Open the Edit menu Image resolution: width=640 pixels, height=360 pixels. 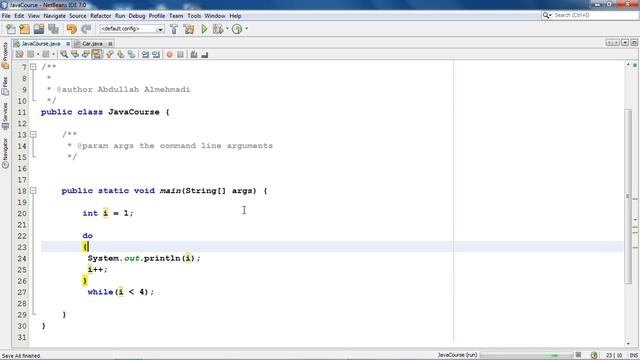click(x=19, y=16)
